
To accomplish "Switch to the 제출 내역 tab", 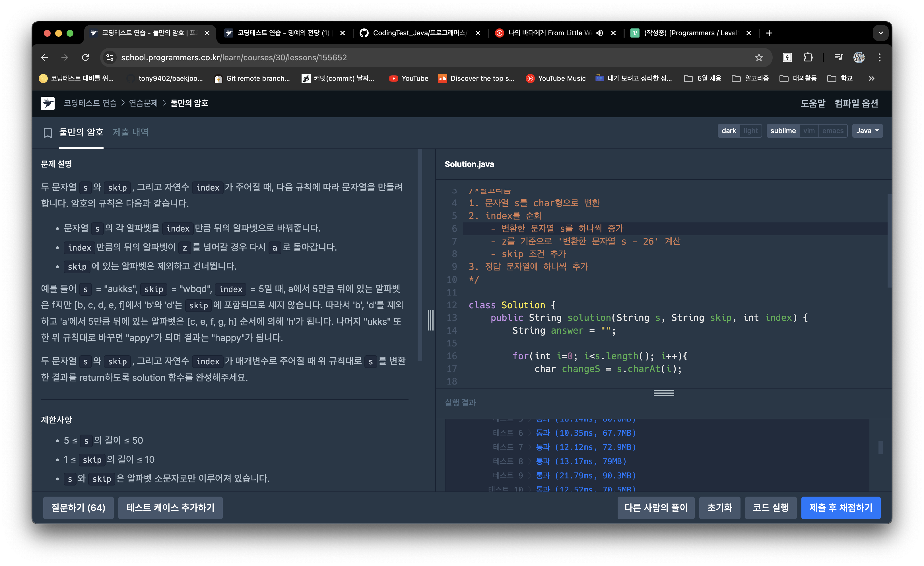I will [x=130, y=133].
